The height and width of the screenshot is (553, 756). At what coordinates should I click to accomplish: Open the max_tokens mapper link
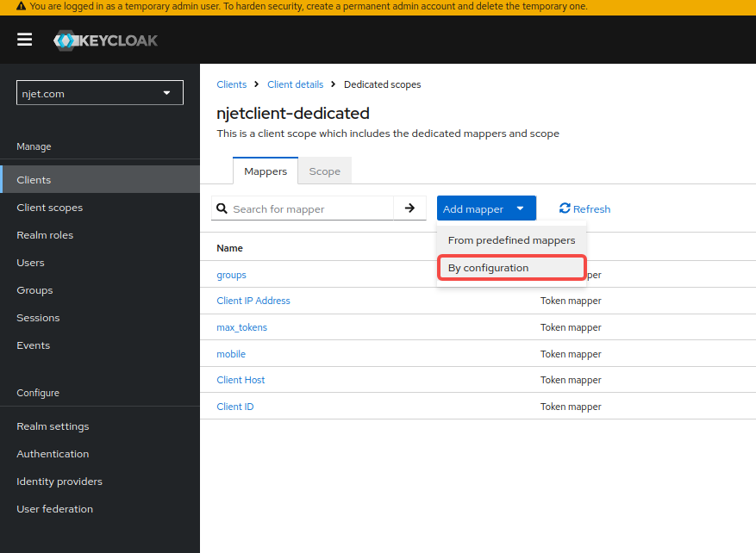tap(241, 327)
